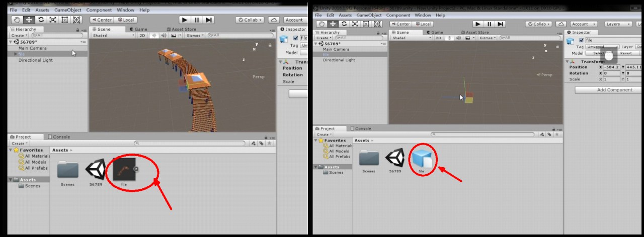The image size is (644, 237).
Task: Toggle scene audio speaker icon in left window
Action: [164, 36]
